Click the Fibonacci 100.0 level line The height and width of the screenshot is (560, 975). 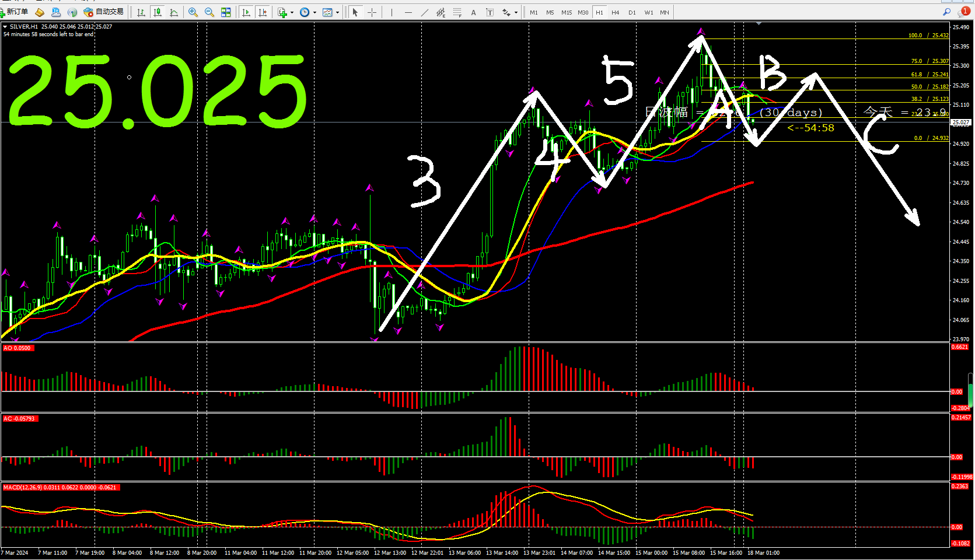tap(817, 39)
